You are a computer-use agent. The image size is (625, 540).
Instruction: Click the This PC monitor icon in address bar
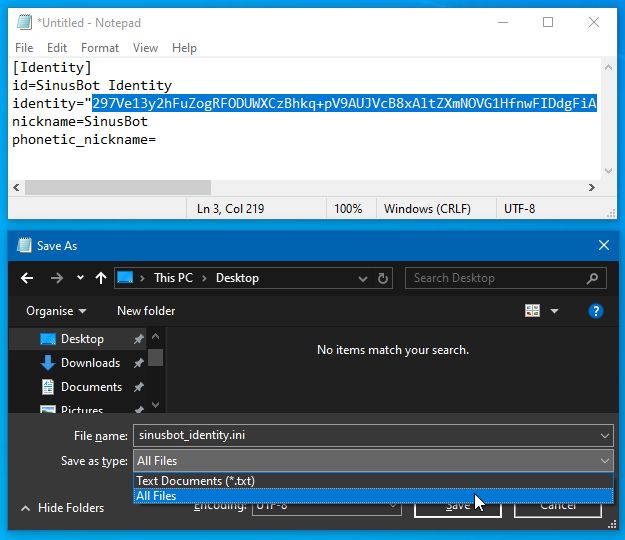click(x=125, y=277)
